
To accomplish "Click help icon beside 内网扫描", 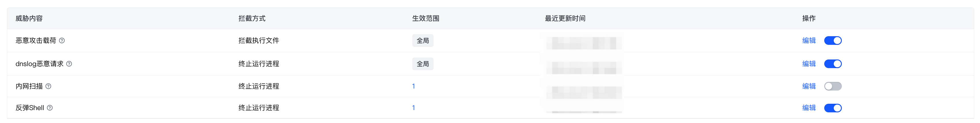I will pos(48,86).
